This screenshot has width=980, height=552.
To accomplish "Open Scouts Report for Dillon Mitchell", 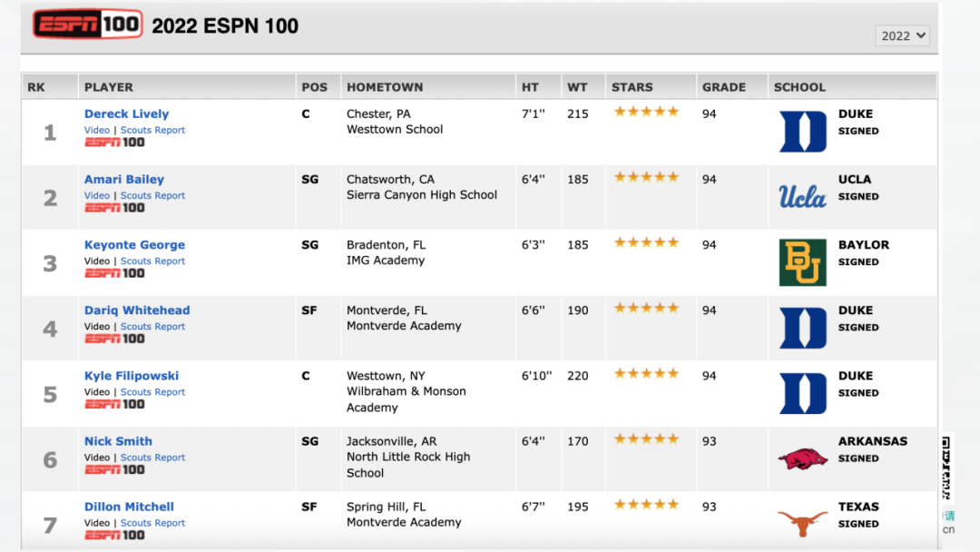I will pyautogui.click(x=152, y=523).
